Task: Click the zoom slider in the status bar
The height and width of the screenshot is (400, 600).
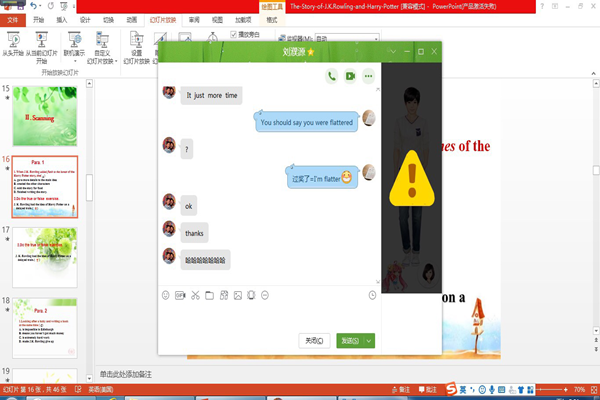Action: coord(551,390)
